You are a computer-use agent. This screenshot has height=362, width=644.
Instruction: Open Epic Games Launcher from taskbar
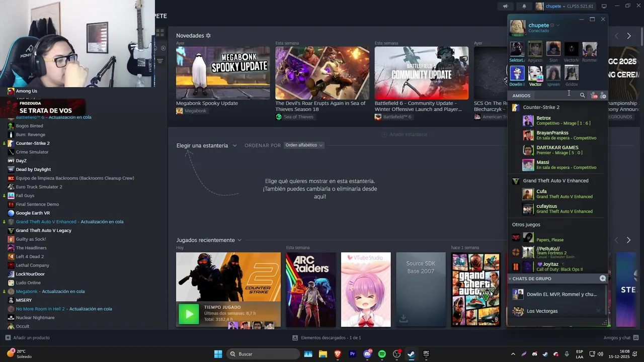pyautogui.click(x=426, y=354)
